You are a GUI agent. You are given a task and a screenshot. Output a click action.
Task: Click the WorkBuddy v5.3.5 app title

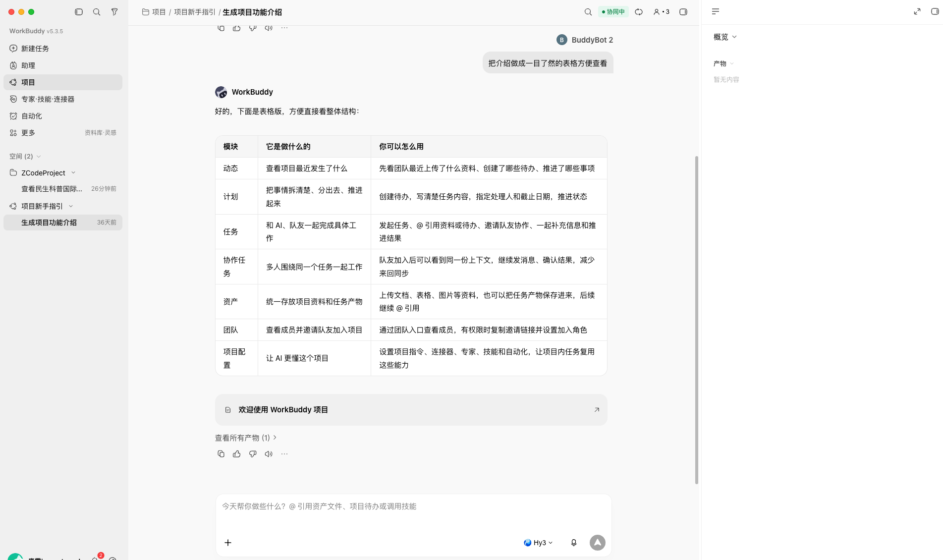(x=36, y=31)
